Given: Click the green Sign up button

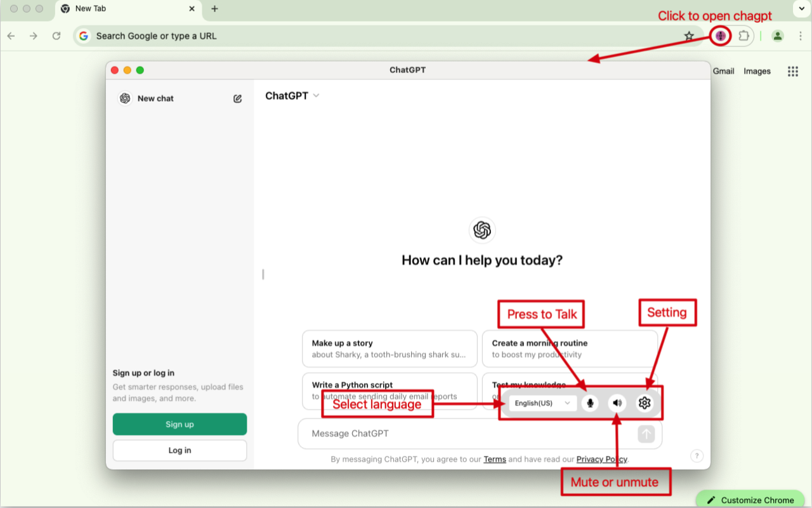Looking at the screenshot, I should click(x=180, y=424).
